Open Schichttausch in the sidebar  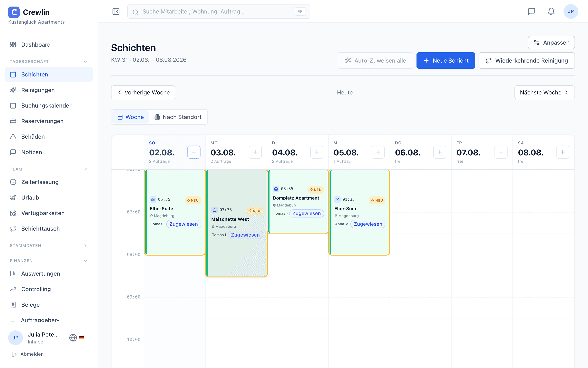click(x=49, y=229)
